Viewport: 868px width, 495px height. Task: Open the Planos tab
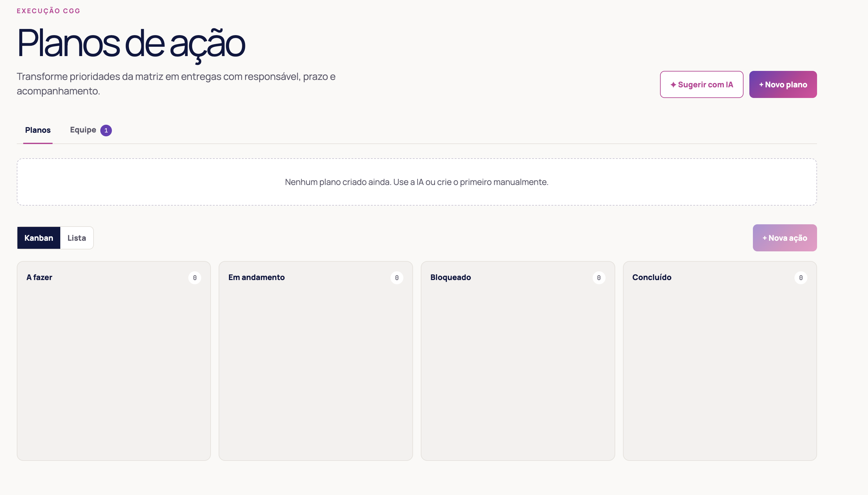38,130
